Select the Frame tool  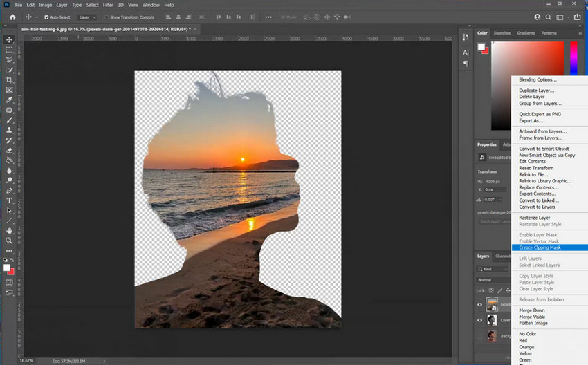click(9, 90)
